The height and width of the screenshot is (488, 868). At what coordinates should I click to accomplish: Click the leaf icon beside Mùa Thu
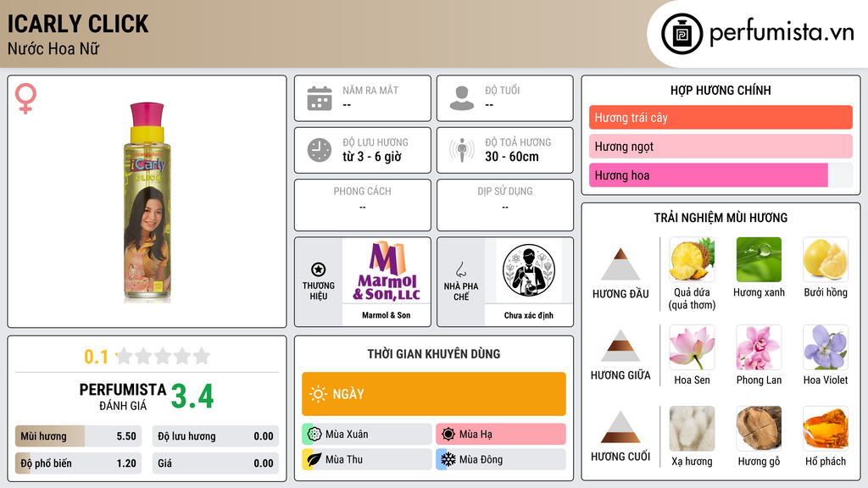pos(314,459)
